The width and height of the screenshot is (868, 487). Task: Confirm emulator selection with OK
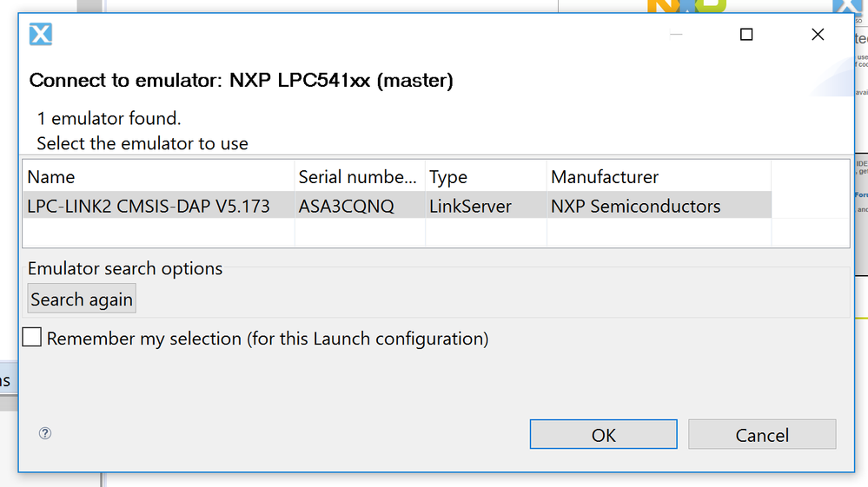point(603,435)
